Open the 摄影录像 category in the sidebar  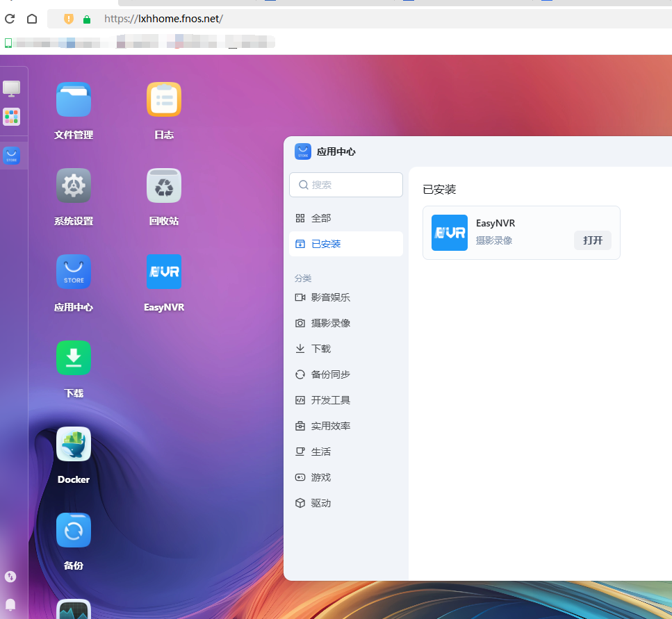pyautogui.click(x=346, y=323)
